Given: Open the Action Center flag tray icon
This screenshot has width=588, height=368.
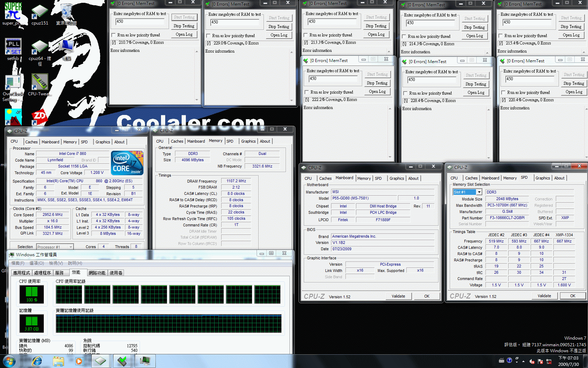Looking at the screenshot, I should pyautogui.click(x=540, y=361).
